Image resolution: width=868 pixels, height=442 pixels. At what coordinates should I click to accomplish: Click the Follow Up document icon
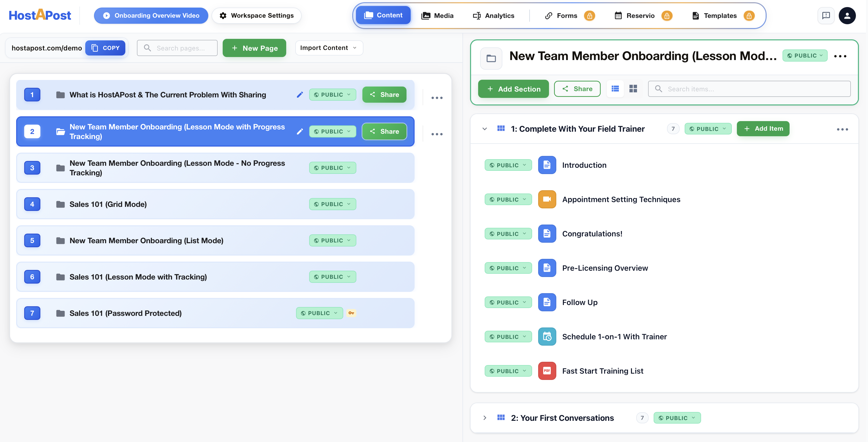[x=547, y=302]
